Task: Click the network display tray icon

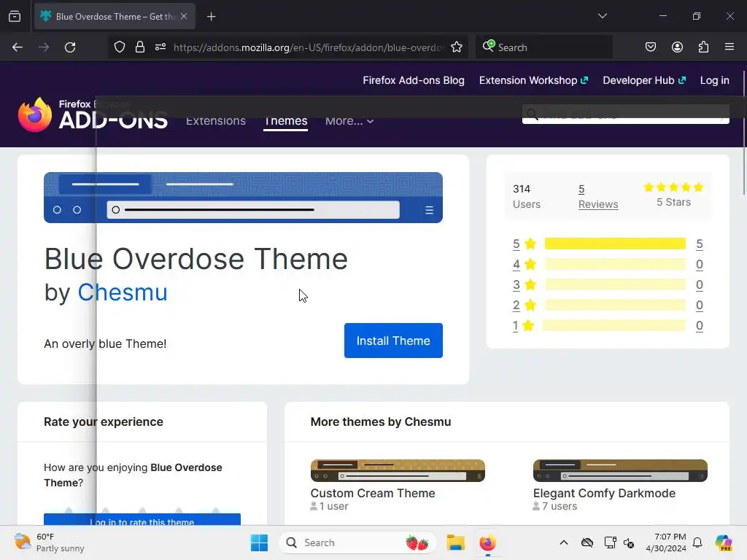Action: click(x=610, y=542)
